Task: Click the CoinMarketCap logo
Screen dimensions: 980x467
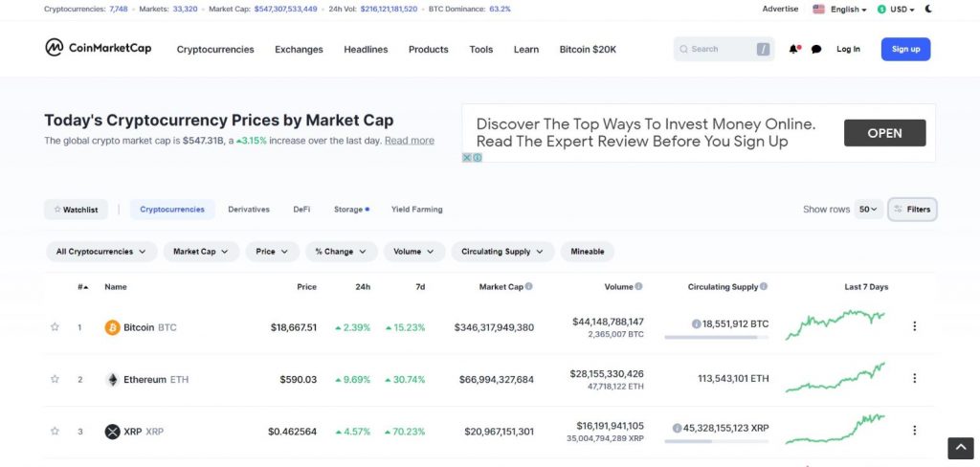Action: [x=99, y=48]
